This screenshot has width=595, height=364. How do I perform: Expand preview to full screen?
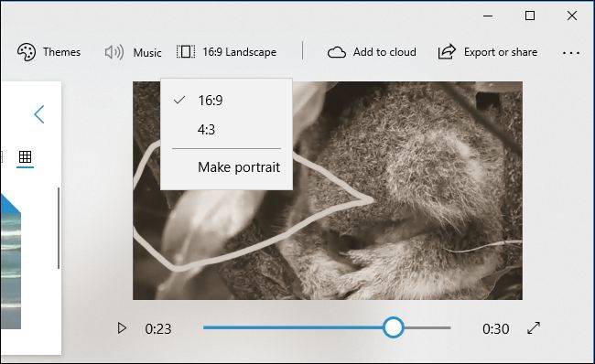534,328
